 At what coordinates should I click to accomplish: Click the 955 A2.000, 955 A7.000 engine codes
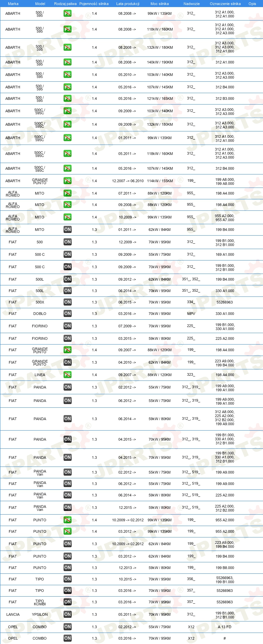point(225,218)
